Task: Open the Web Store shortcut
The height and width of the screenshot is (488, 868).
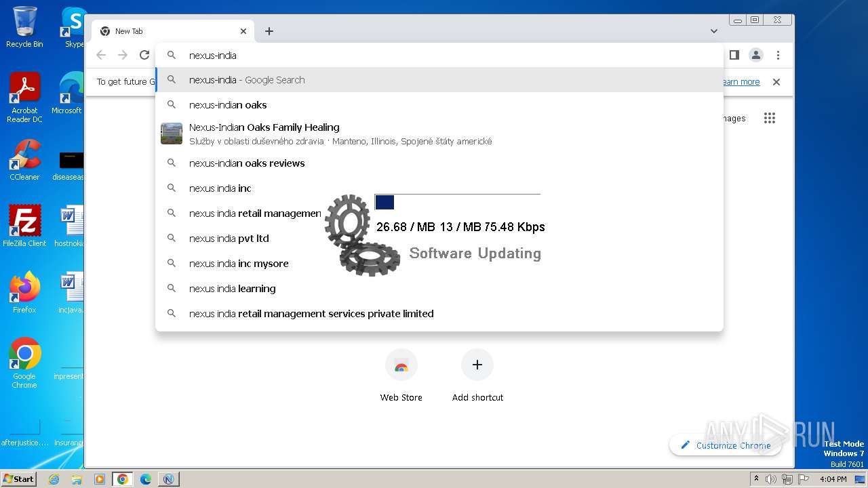Action: [401, 377]
